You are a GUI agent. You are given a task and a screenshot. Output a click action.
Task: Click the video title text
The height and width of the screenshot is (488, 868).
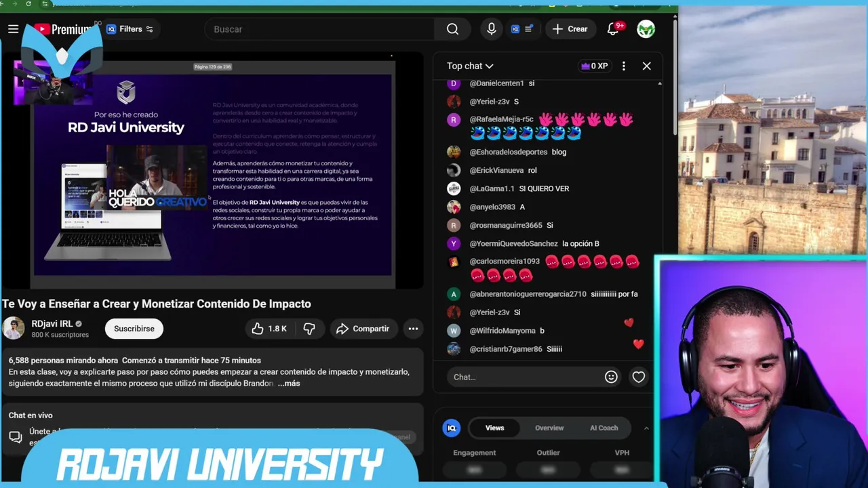coord(157,304)
